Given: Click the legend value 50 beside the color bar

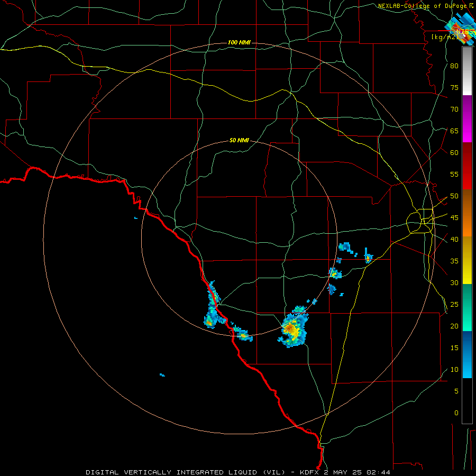Looking at the screenshot, I should click(x=454, y=196).
